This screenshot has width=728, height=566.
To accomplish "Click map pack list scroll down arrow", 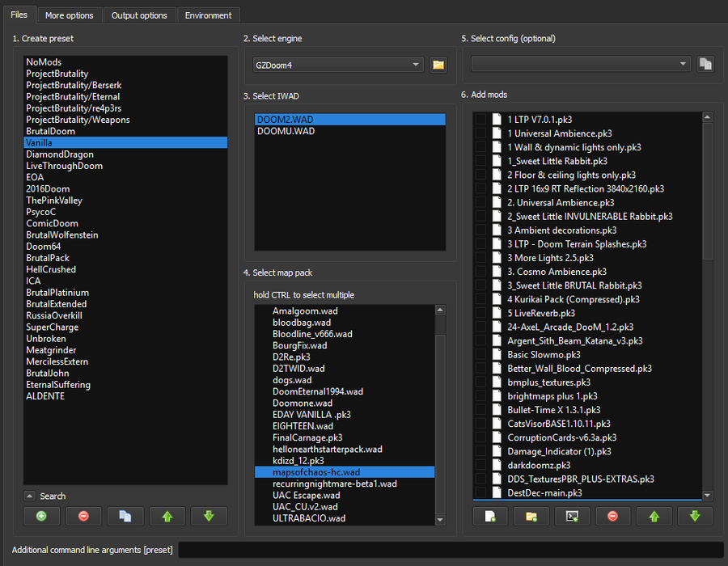I will tap(440, 520).
